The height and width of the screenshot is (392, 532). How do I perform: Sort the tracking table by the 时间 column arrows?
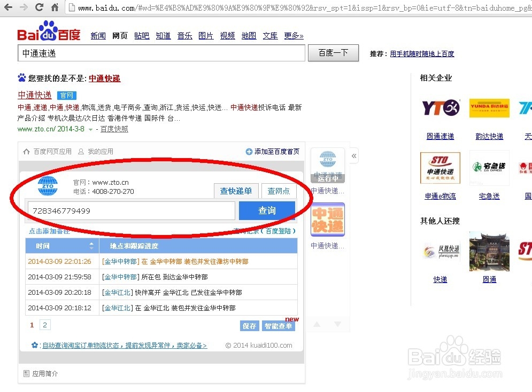point(91,246)
